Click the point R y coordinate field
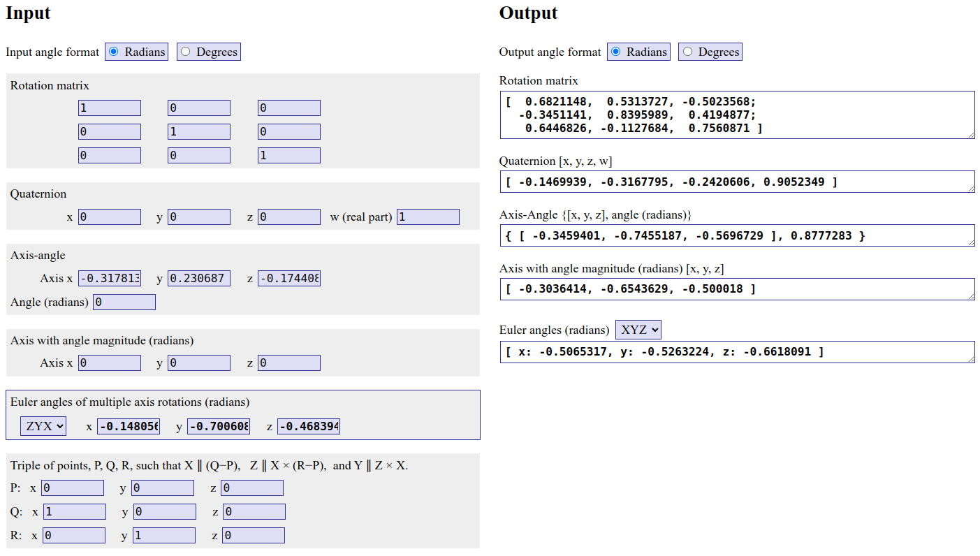 click(x=164, y=535)
